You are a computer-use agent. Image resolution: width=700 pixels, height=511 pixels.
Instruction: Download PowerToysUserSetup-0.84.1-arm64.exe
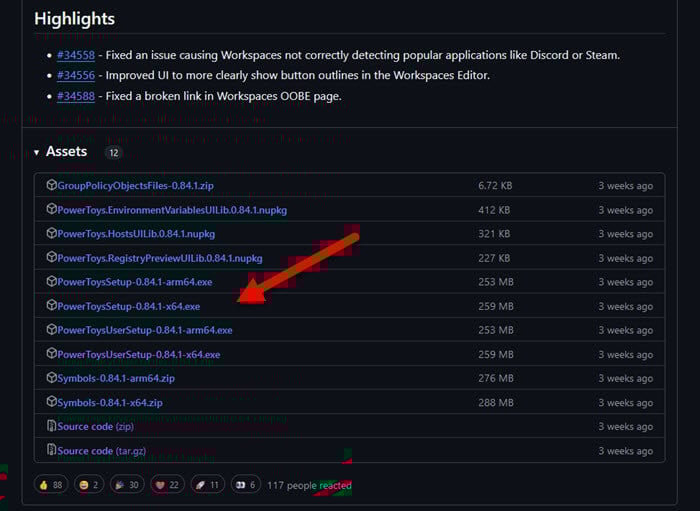coord(145,330)
